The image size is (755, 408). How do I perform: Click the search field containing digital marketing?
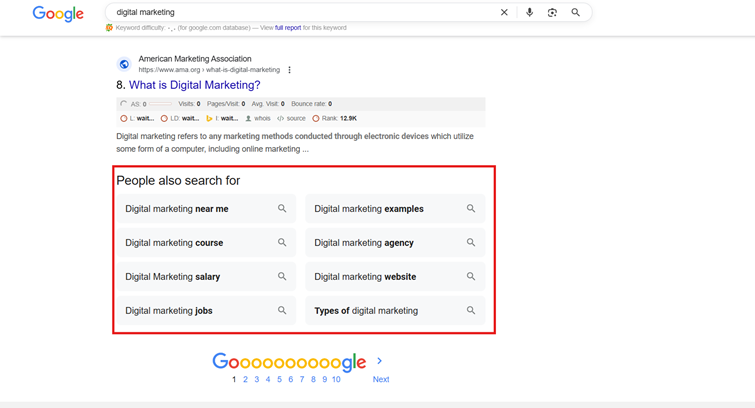click(x=300, y=13)
